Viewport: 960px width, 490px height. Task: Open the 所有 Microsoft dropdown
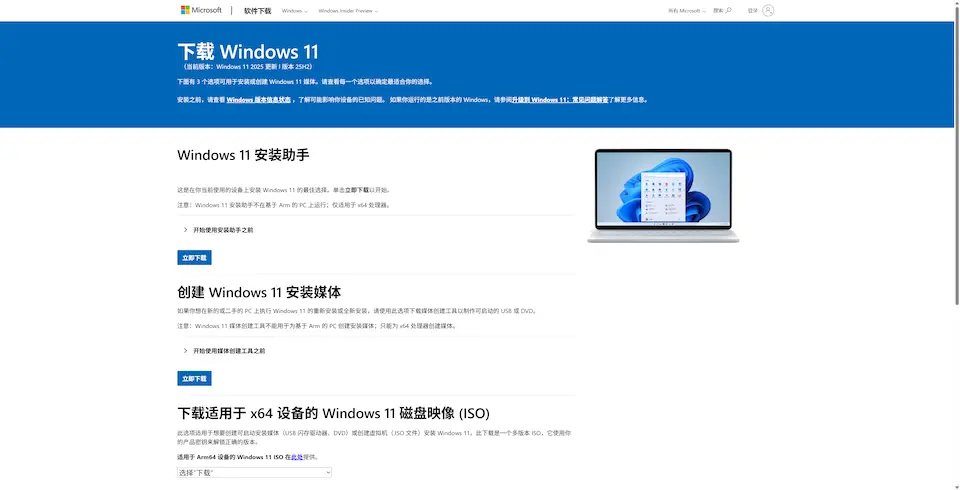pyautogui.click(x=686, y=11)
